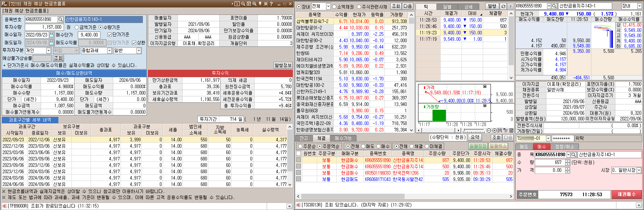Click the pin window icon in title bar
This screenshot has height=210, width=644.
[x=260, y=4]
